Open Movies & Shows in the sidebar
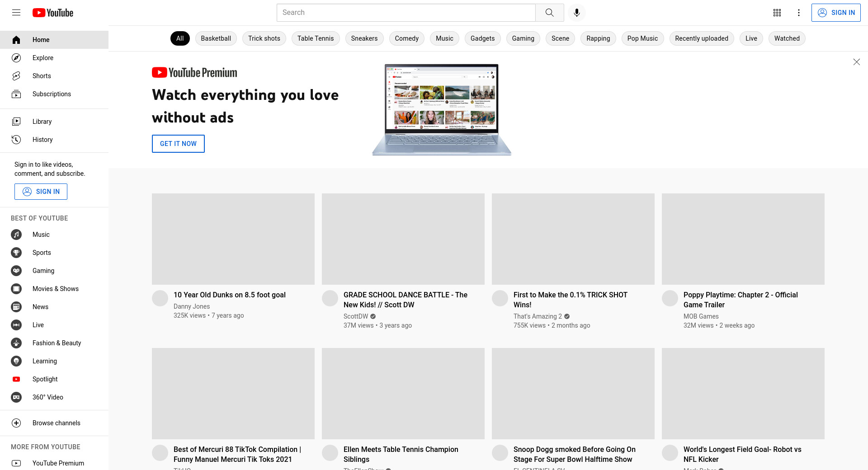The height and width of the screenshot is (470, 868). point(54,289)
